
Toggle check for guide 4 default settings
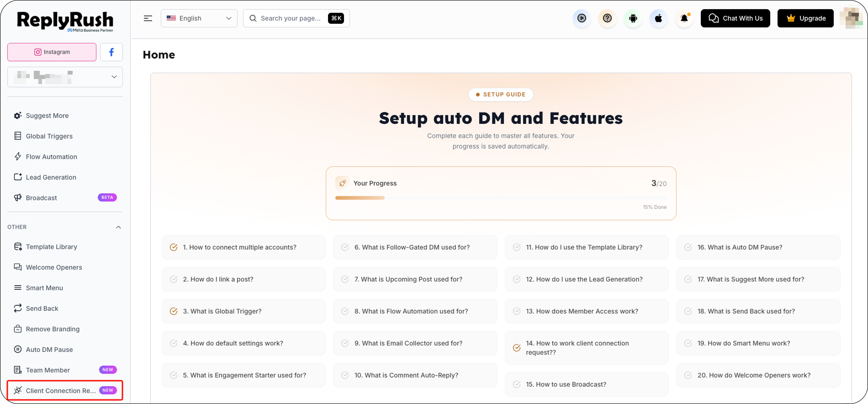tap(174, 343)
